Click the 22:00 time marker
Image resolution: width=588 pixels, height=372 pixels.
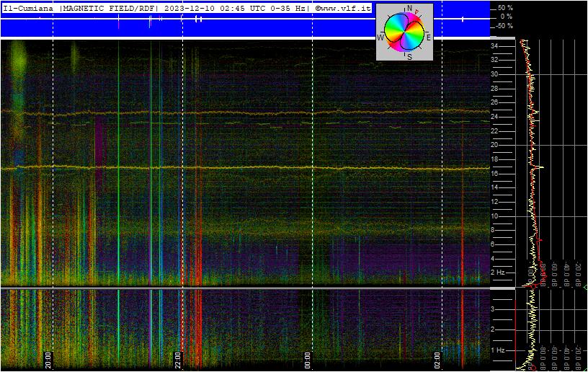[177, 360]
